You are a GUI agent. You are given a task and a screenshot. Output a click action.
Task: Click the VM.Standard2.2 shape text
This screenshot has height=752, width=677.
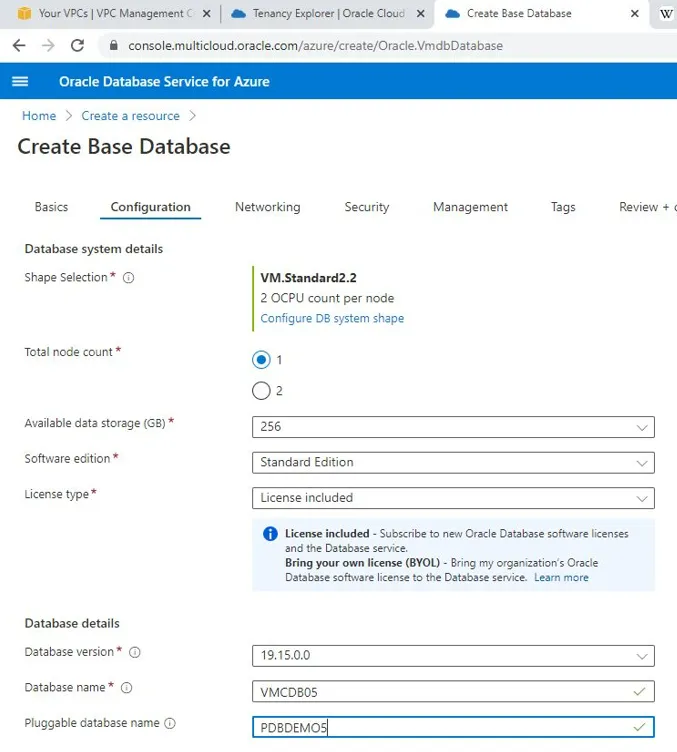pos(308,278)
